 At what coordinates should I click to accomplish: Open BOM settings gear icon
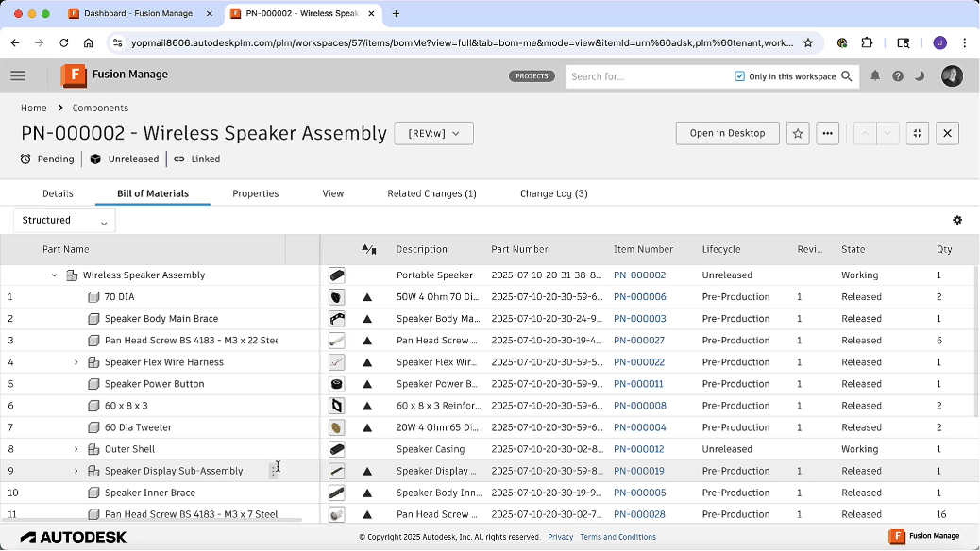click(x=957, y=220)
